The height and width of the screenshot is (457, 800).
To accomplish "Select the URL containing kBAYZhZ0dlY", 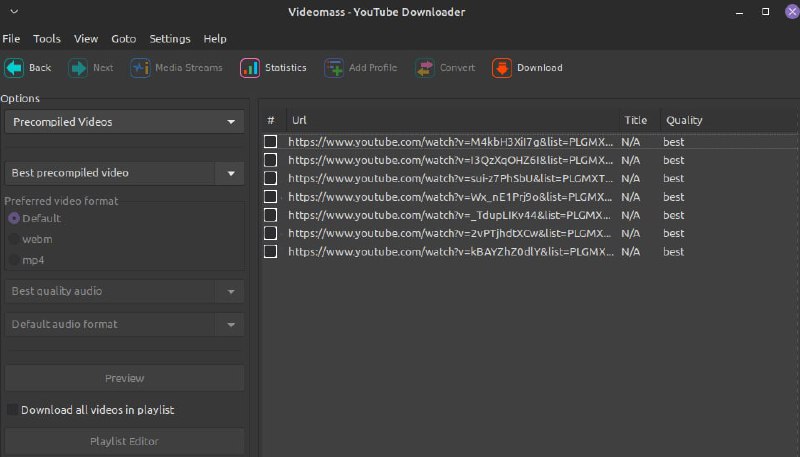I will pos(451,252).
